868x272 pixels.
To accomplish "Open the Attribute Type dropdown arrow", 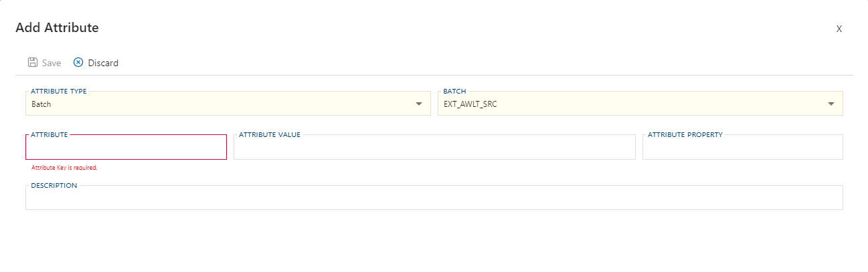I will 419,104.
